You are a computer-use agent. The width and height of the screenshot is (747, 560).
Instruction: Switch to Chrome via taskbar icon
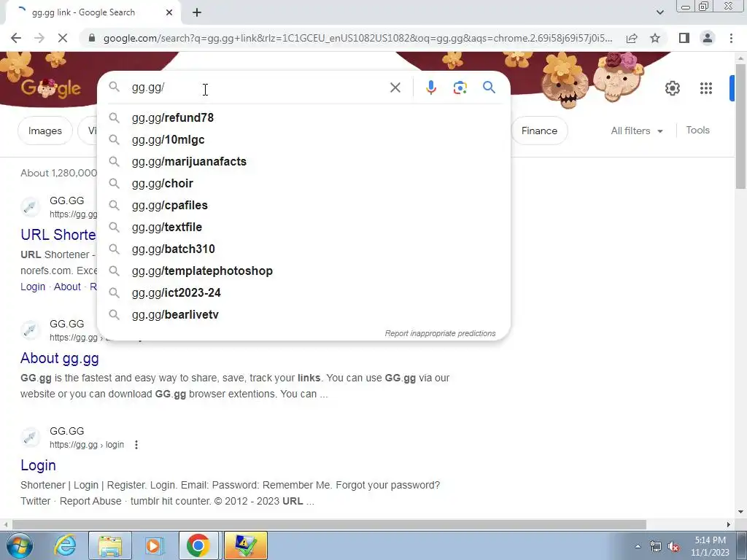[198, 545]
